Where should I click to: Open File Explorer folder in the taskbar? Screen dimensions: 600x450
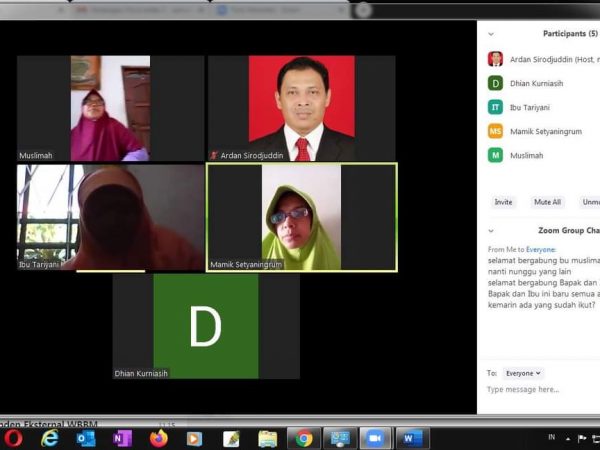[x=267, y=438]
